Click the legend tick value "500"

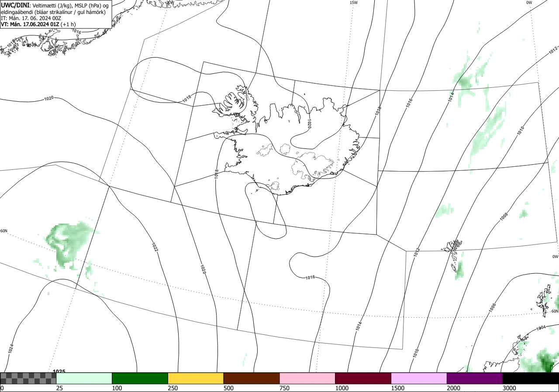point(228,388)
